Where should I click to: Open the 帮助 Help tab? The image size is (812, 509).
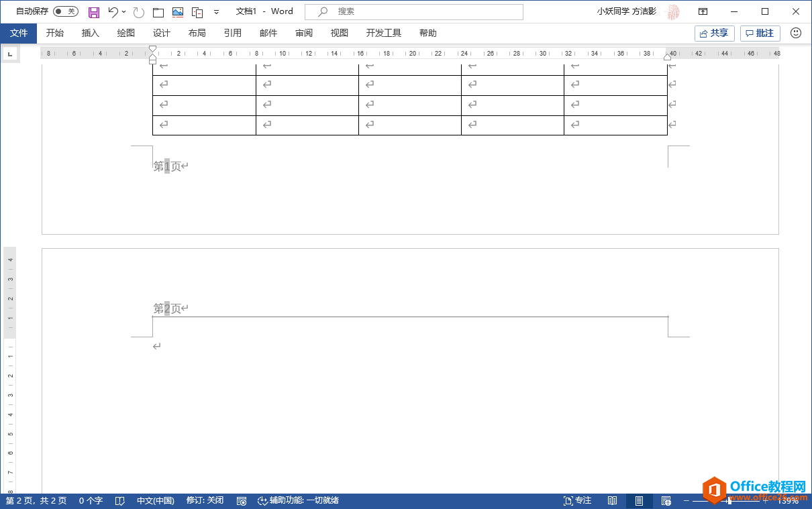tap(428, 33)
